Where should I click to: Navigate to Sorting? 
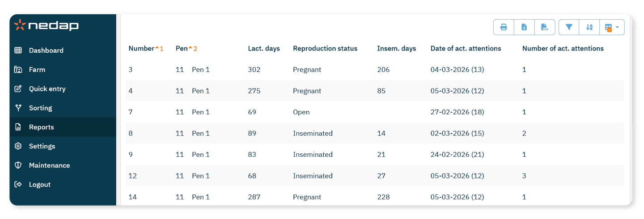click(40, 108)
